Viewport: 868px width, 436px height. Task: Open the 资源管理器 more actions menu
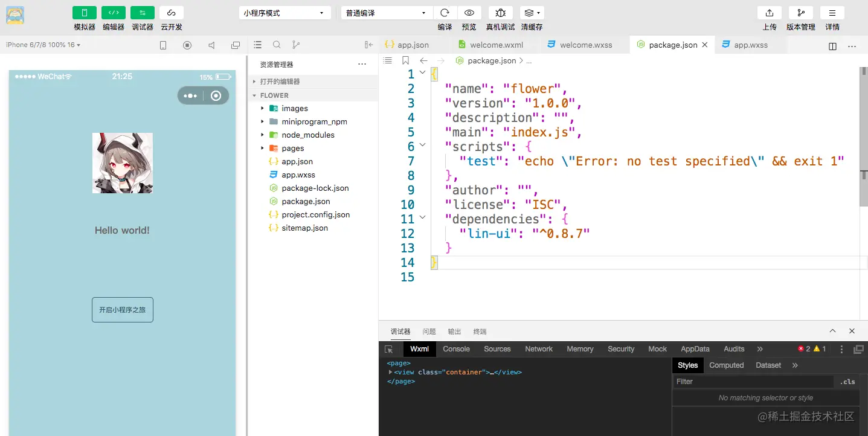pyautogui.click(x=362, y=64)
